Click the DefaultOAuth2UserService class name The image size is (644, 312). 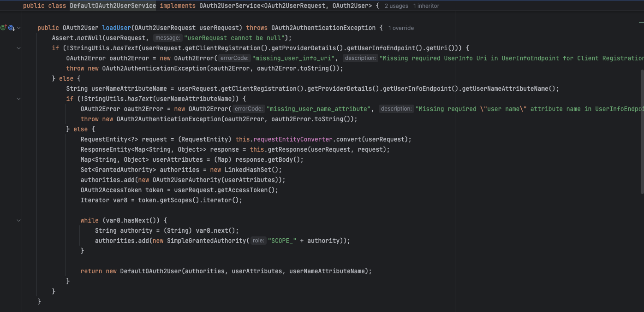coord(113,6)
